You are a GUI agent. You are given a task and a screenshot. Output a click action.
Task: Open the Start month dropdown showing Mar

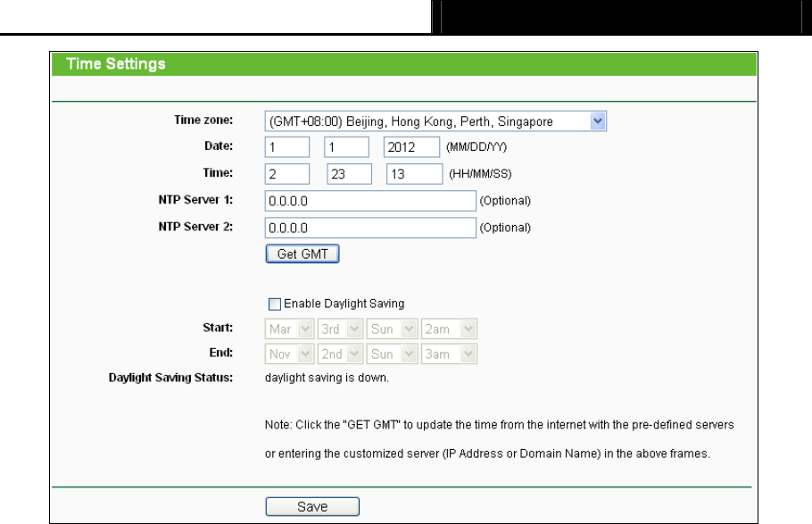pyautogui.click(x=289, y=329)
